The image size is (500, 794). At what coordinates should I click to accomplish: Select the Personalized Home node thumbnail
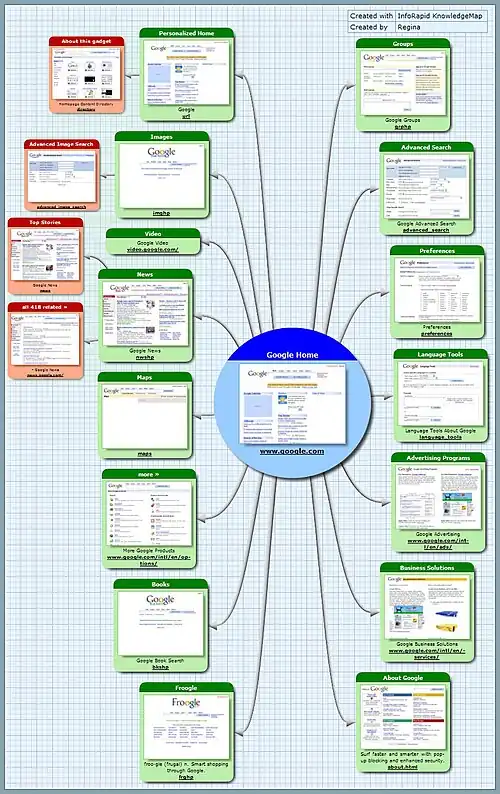[186, 72]
